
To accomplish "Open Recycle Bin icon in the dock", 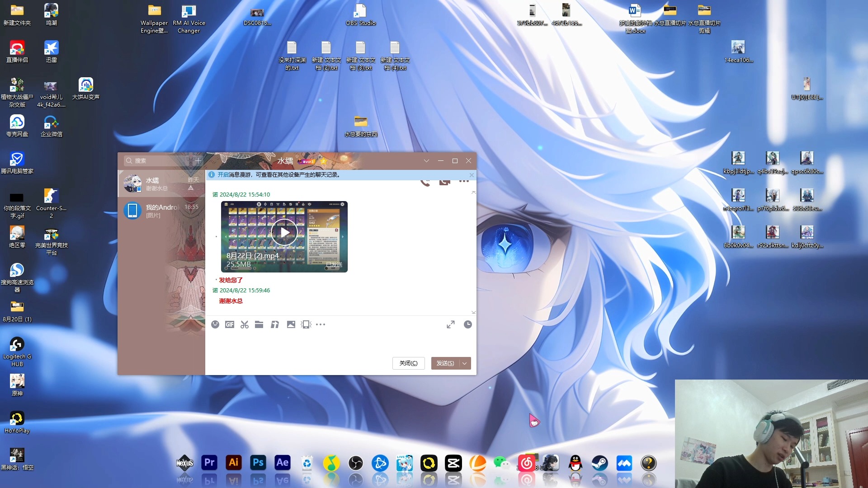I will coord(307,463).
